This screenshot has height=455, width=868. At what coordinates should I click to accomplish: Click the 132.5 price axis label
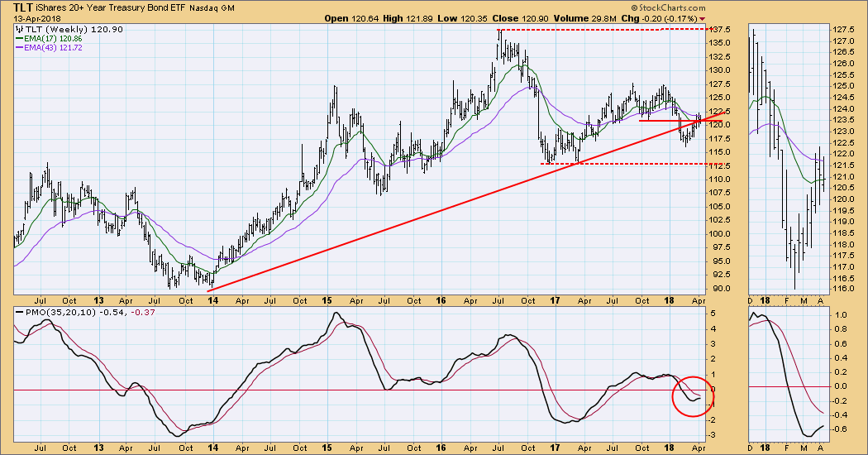click(718, 56)
